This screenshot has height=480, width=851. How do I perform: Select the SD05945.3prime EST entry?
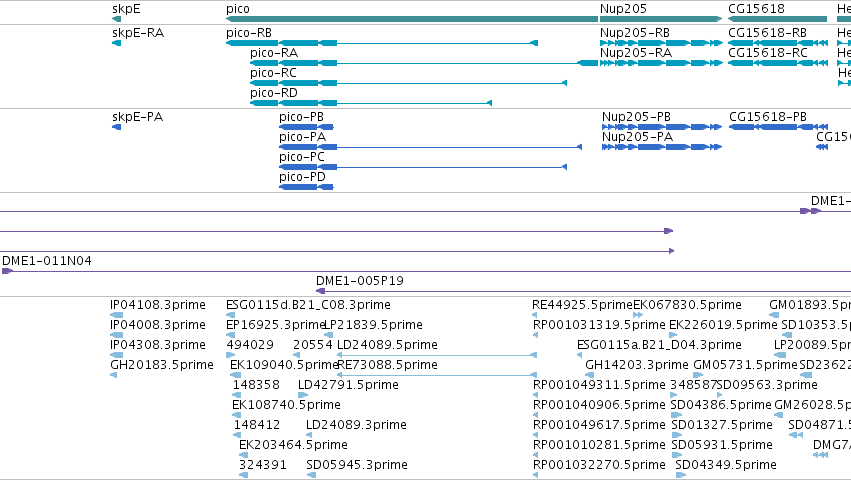pyautogui.click(x=357, y=466)
